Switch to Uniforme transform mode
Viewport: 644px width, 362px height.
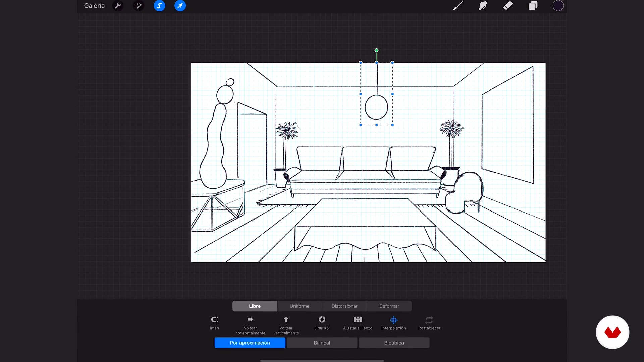coord(300,306)
